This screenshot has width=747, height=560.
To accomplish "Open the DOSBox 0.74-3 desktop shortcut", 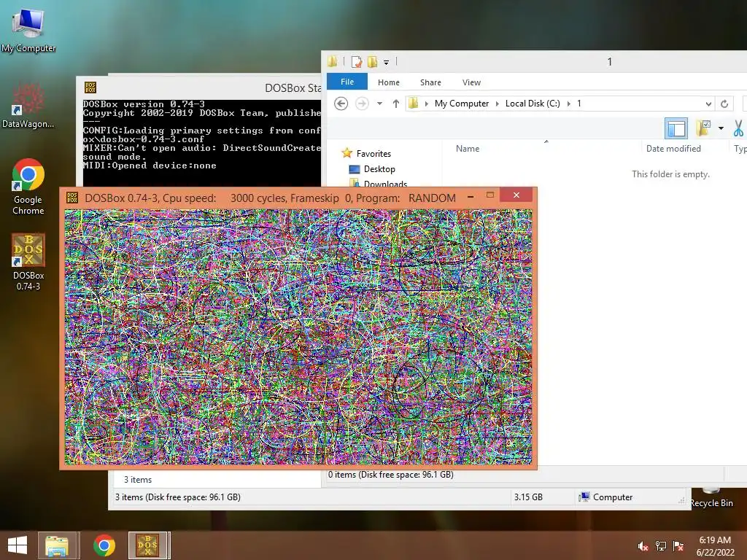I will 28,262.
